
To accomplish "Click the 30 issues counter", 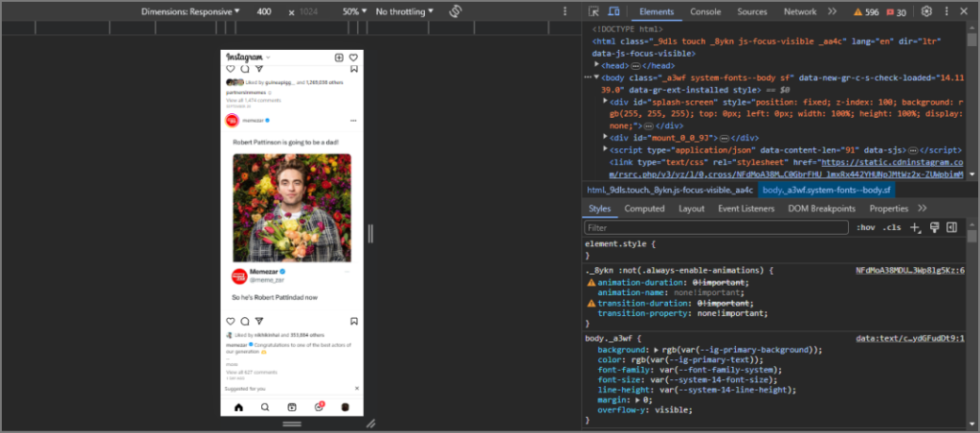I will pos(896,11).
